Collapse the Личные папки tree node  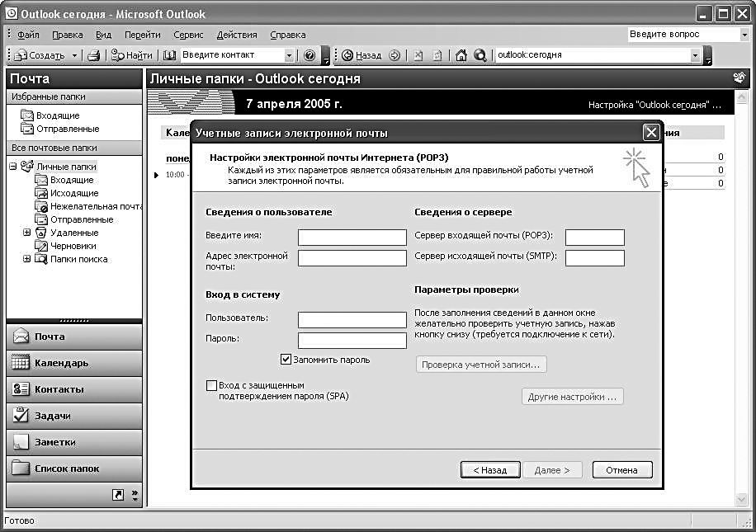pos(13,167)
